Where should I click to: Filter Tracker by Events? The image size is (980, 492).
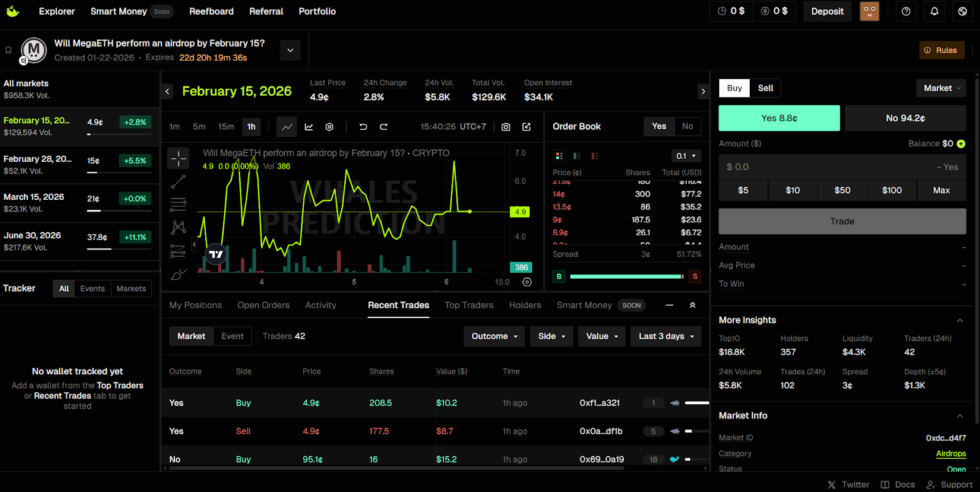pos(92,289)
